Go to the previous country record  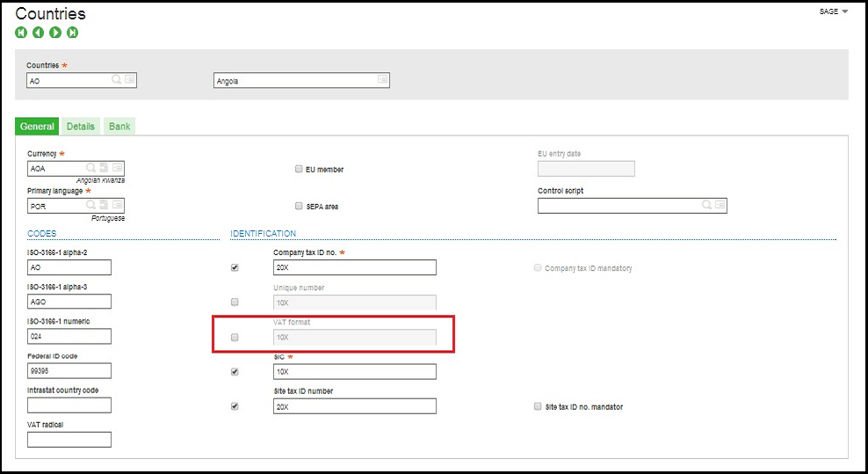tap(38, 33)
